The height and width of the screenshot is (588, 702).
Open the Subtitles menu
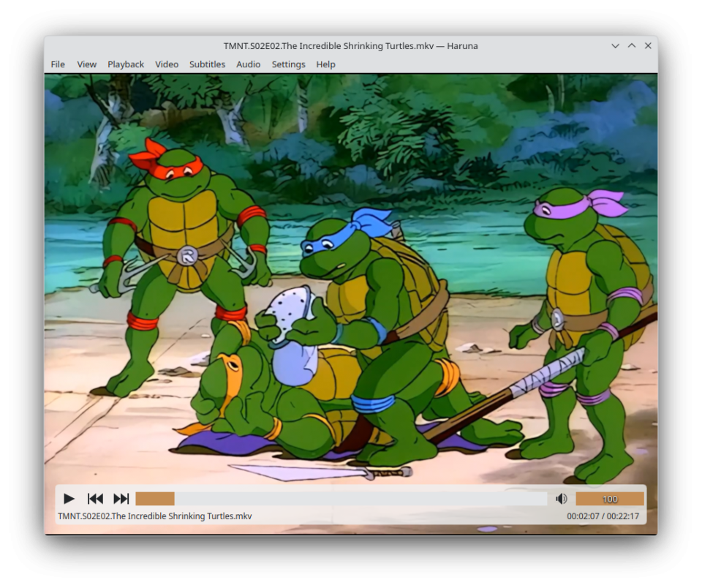[207, 64]
